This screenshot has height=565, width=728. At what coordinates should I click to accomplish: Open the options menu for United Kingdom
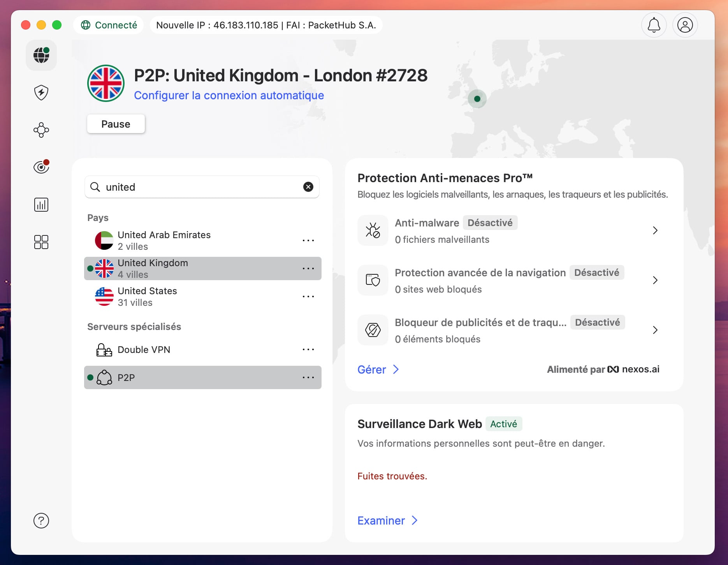[x=308, y=268]
